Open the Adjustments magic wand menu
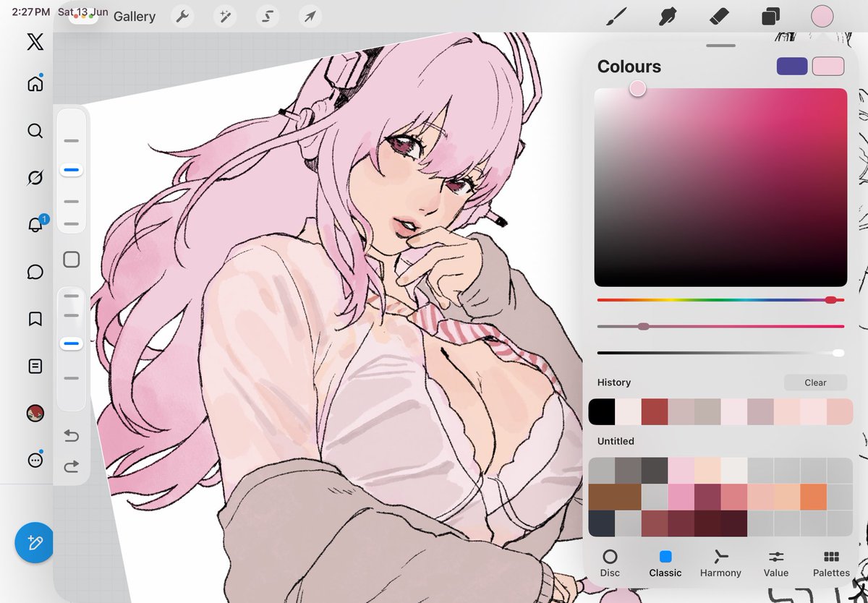 [225, 17]
